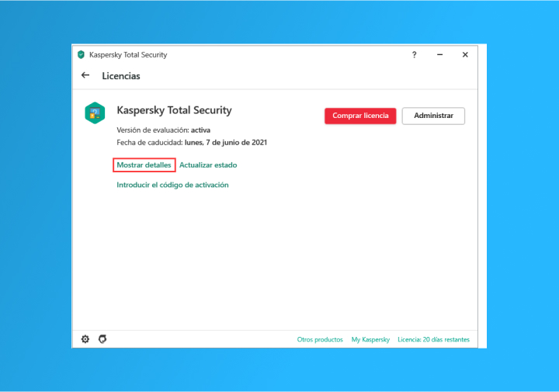Click the Kaspersky Total Security product title
Viewport: 559px width, 392px height.
(175, 110)
